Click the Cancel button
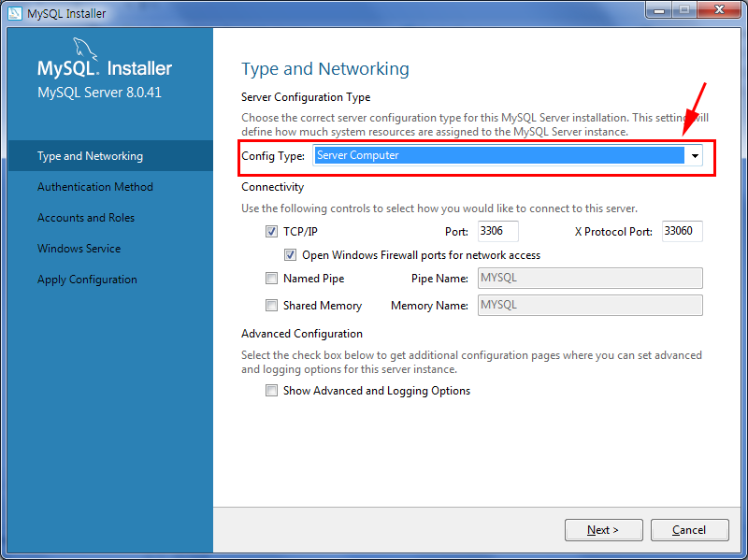Image resolution: width=748 pixels, height=560 pixels. click(x=689, y=530)
